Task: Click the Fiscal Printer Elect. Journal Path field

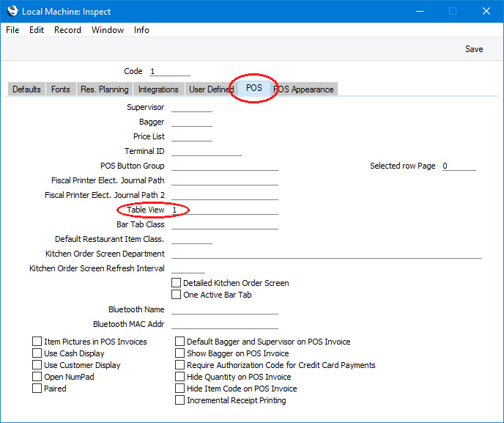Action: pyautogui.click(x=225, y=180)
